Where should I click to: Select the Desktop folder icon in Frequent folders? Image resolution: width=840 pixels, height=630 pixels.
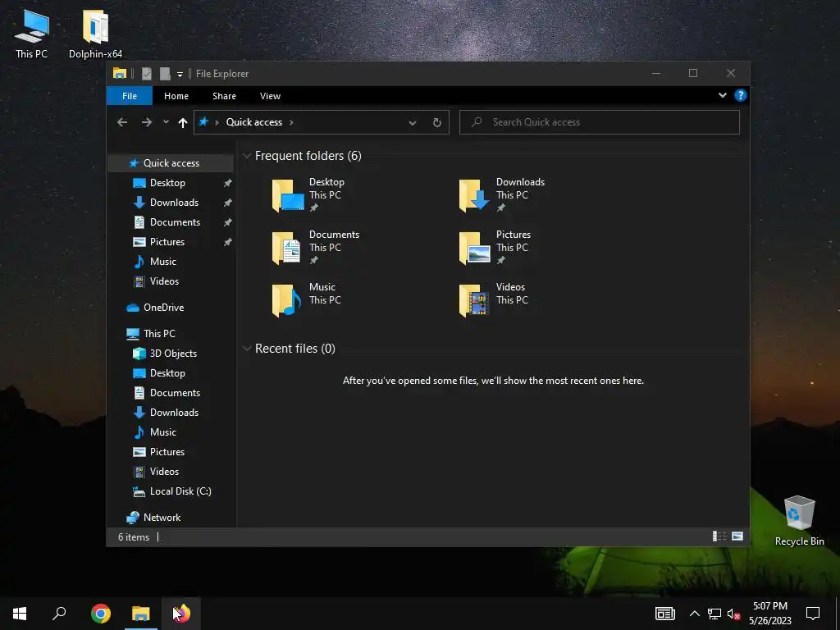pyautogui.click(x=288, y=195)
